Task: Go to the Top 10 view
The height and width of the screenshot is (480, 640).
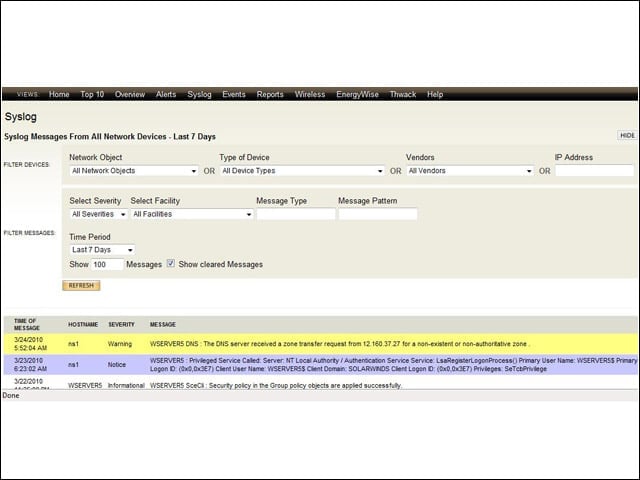Action: [x=92, y=94]
